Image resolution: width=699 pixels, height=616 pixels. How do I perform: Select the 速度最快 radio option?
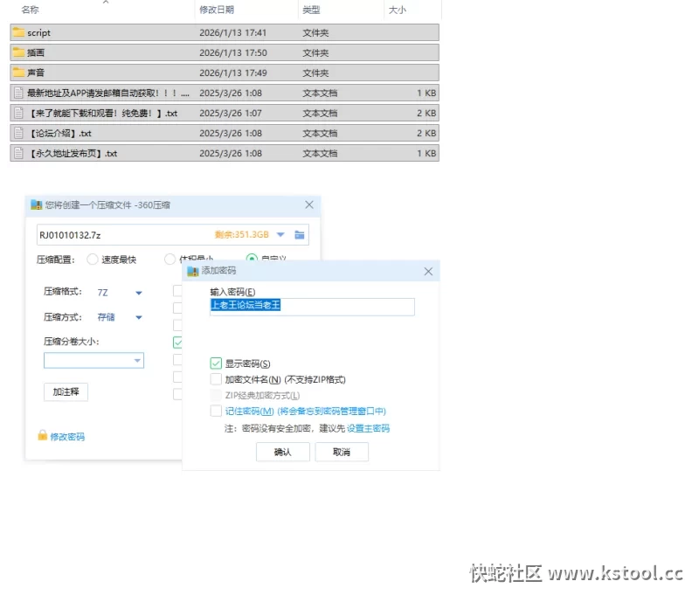tap(93, 260)
